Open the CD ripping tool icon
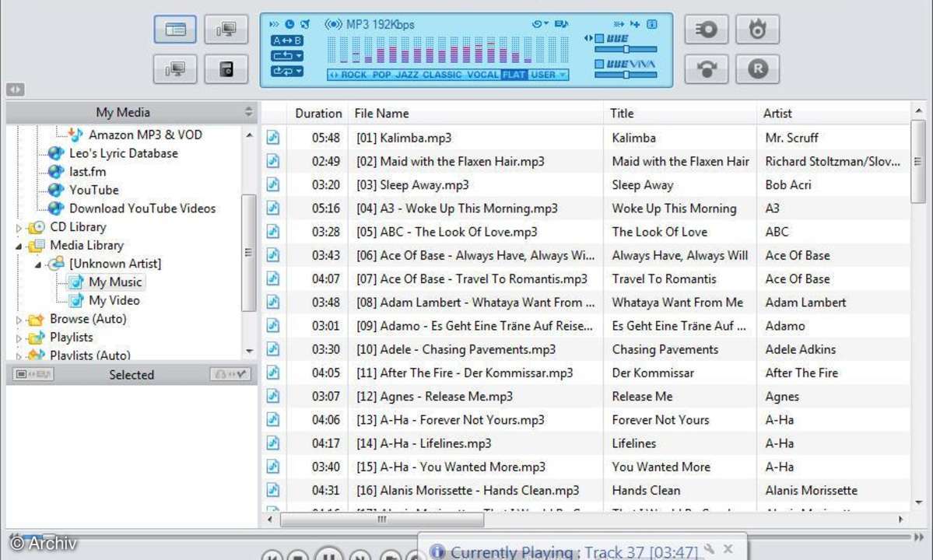Image resolution: width=933 pixels, height=560 pixels. tap(707, 29)
